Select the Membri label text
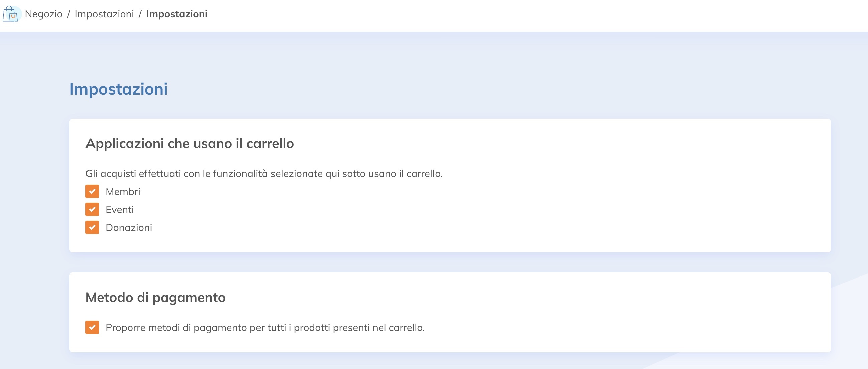Image resolution: width=868 pixels, height=369 pixels. click(x=123, y=191)
